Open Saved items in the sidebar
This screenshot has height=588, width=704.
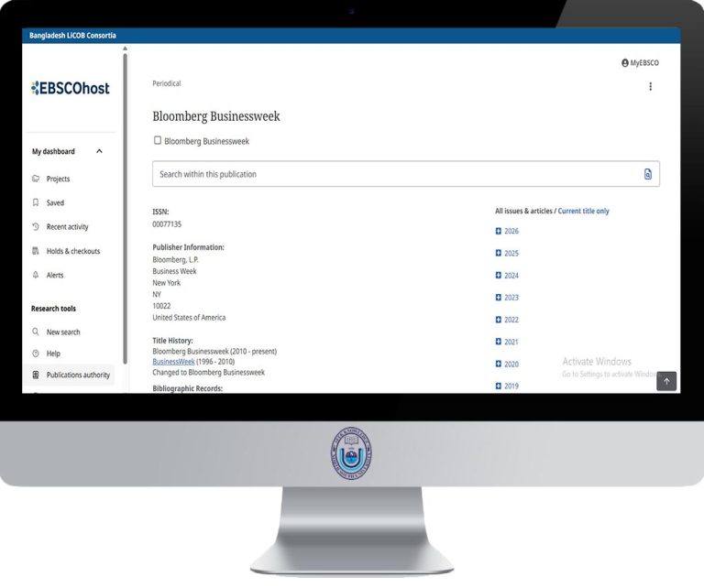pos(55,202)
